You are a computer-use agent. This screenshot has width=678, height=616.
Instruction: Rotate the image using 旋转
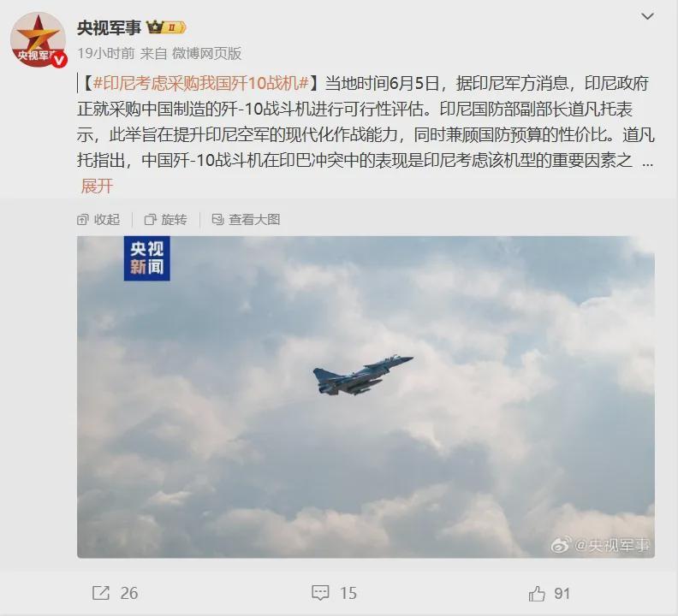coord(165,220)
